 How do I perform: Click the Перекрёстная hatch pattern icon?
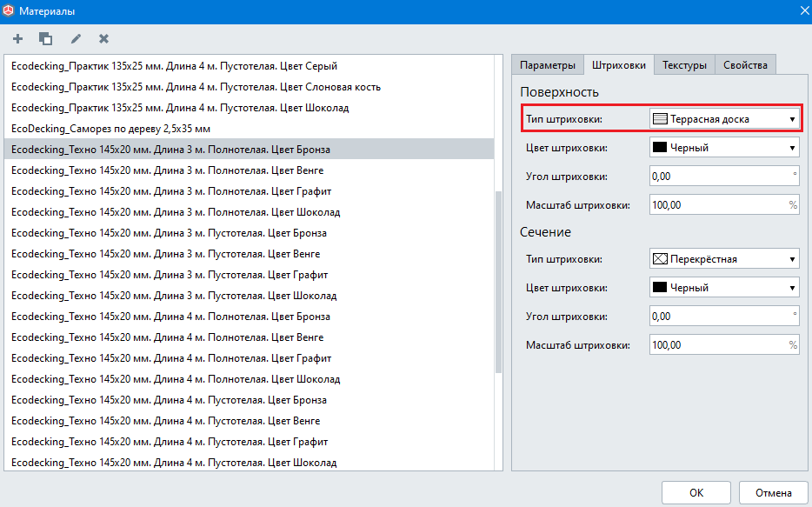point(660,259)
